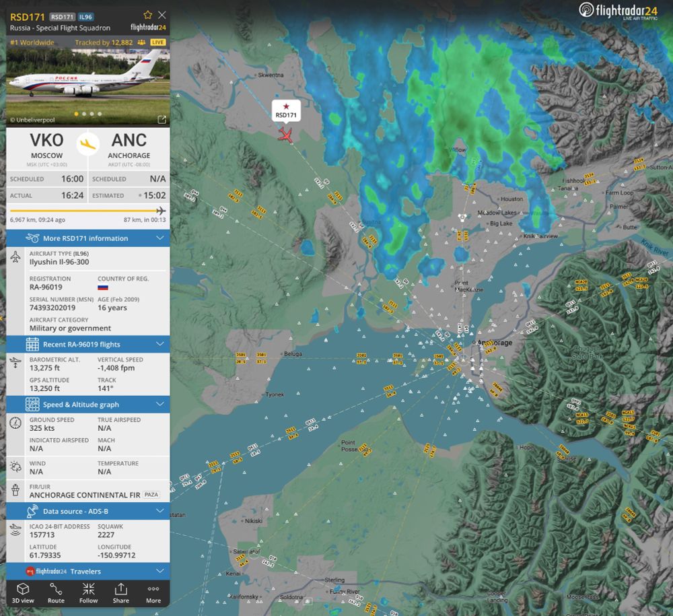Click the latitude value 61.79335
The image size is (673, 616).
(x=45, y=555)
